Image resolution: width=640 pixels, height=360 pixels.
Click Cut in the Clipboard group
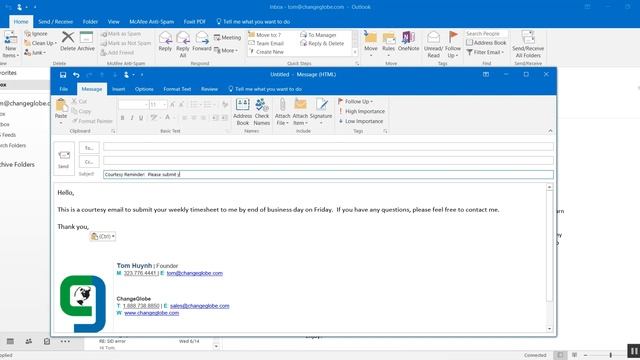click(x=79, y=101)
